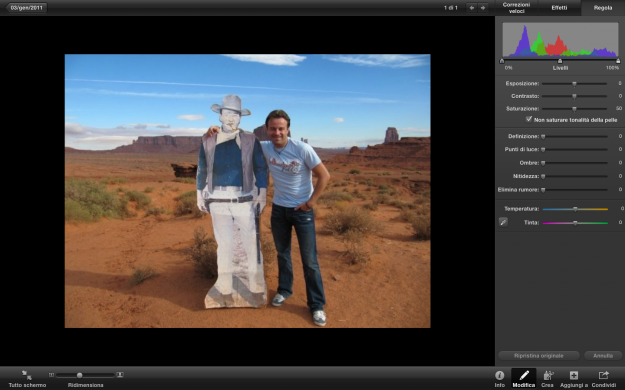Go to previous photo arrow
The width and height of the screenshot is (625, 390).
[x=472, y=8]
